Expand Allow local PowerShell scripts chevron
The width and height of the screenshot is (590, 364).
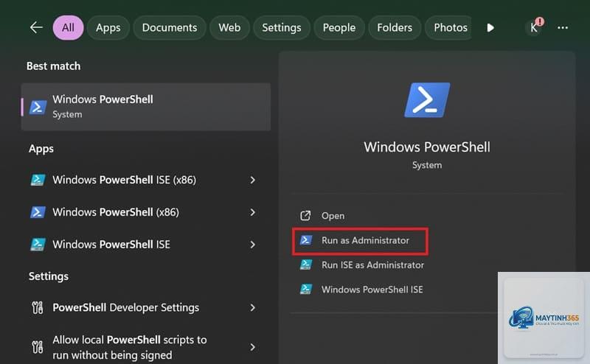(x=252, y=347)
